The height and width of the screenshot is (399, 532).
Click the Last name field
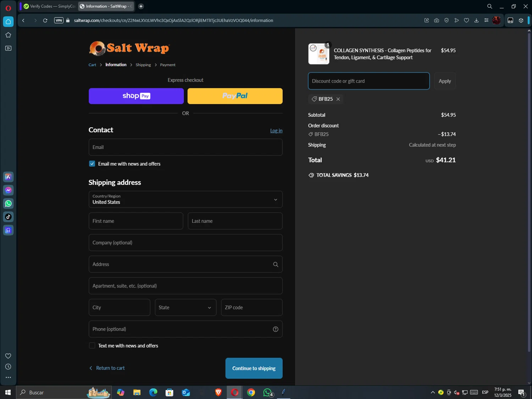click(x=235, y=221)
